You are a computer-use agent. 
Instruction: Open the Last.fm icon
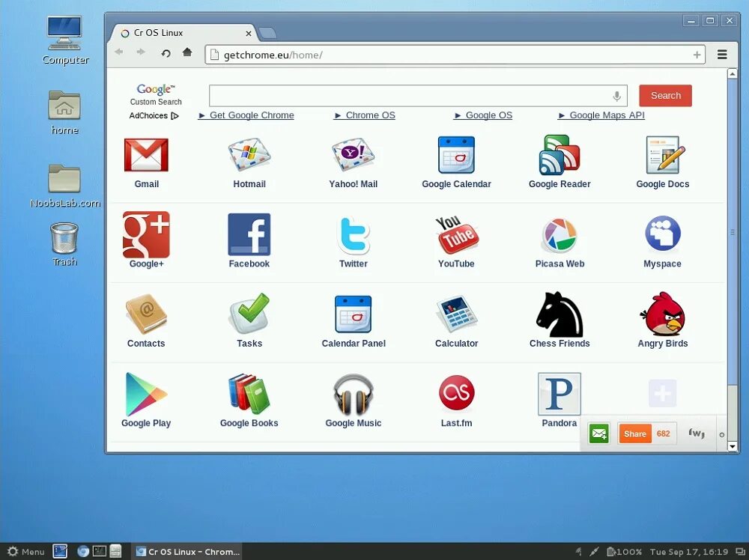click(456, 393)
